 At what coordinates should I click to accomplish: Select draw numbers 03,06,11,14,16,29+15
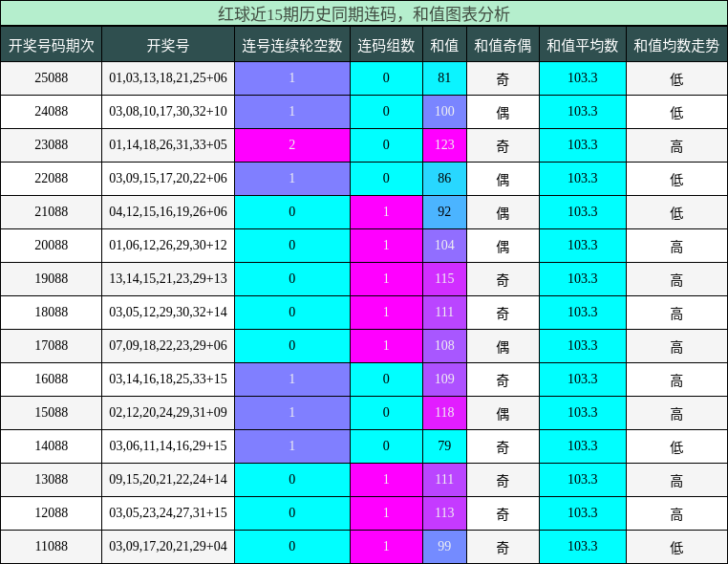point(168,446)
